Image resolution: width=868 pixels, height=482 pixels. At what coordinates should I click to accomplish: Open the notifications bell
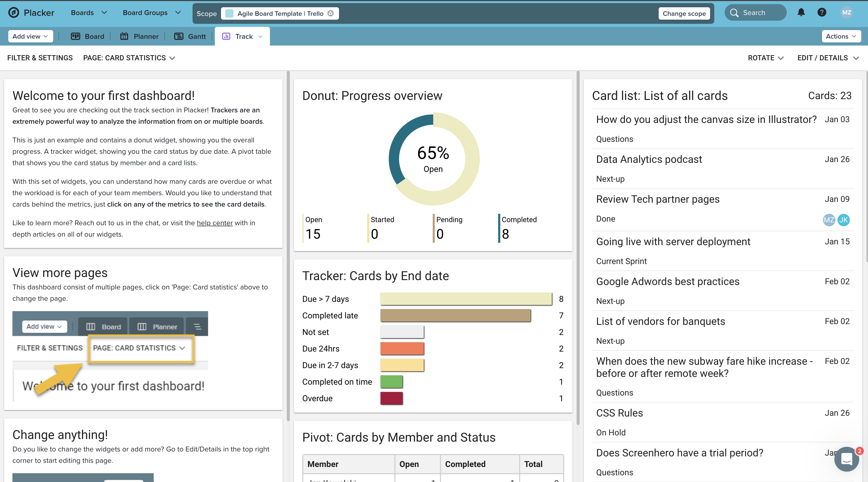click(801, 13)
